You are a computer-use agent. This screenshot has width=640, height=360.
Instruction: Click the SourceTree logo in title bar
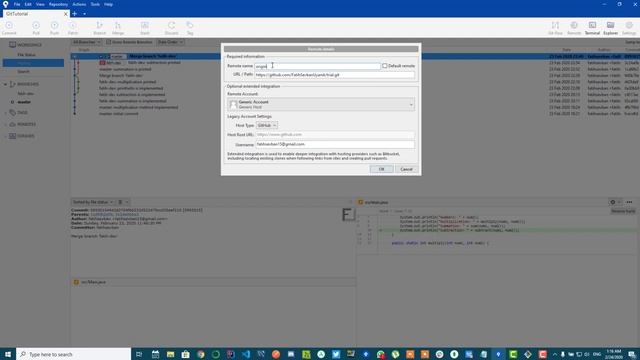point(5,4)
